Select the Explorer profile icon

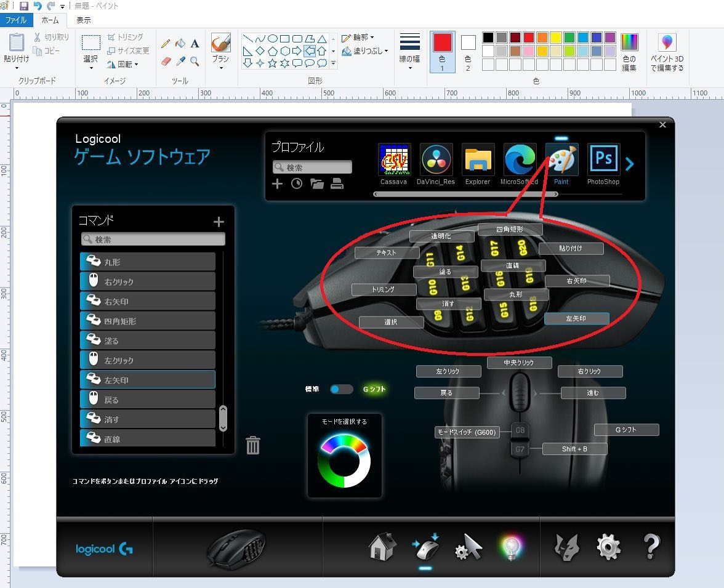click(x=478, y=159)
